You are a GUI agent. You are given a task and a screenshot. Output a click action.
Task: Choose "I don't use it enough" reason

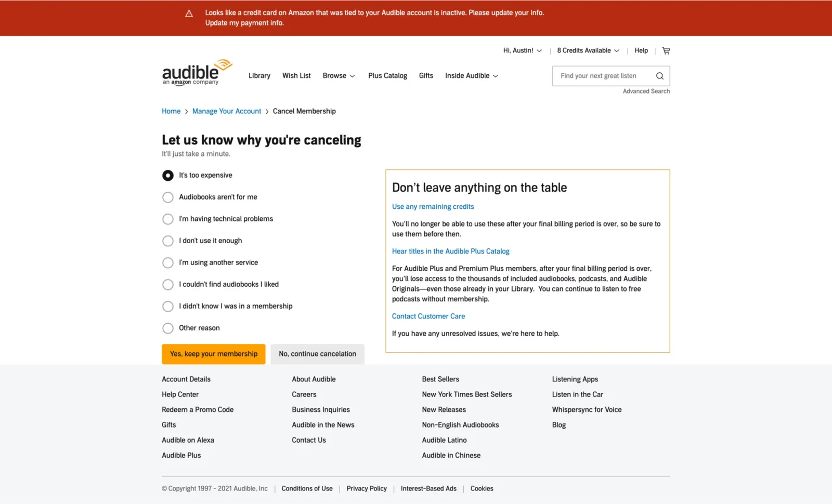pyautogui.click(x=168, y=241)
